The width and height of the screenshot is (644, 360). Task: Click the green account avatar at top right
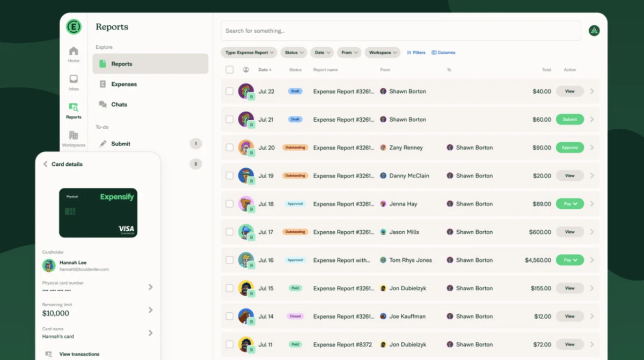[x=594, y=31]
